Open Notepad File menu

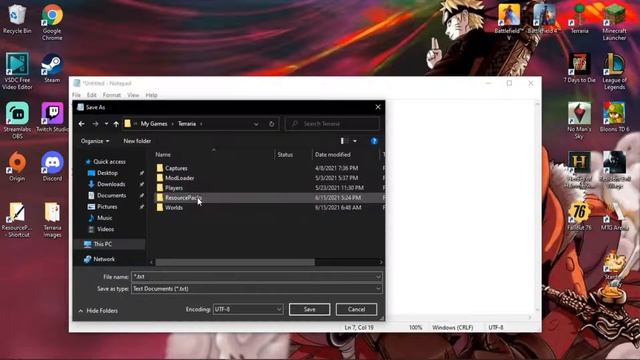[x=76, y=95]
